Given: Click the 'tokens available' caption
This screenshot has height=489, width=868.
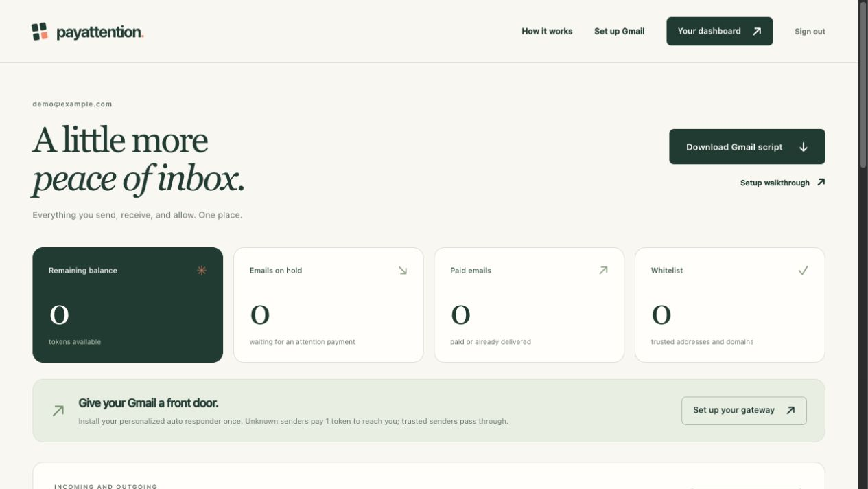Looking at the screenshot, I should tap(75, 342).
